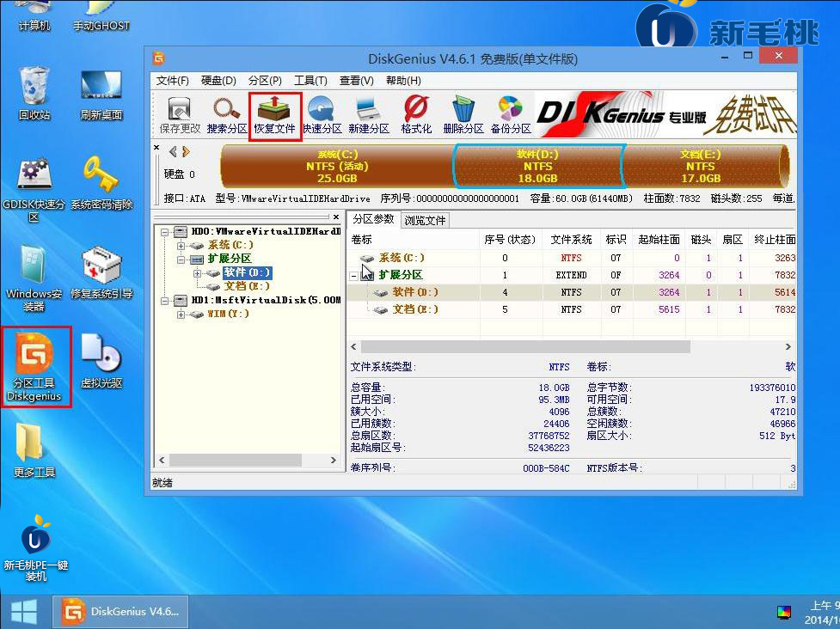Viewport: 840px width, 629px height.
Task: Launch 新毛桃PE一键装机 desktop shortcut
Action: click(x=35, y=548)
